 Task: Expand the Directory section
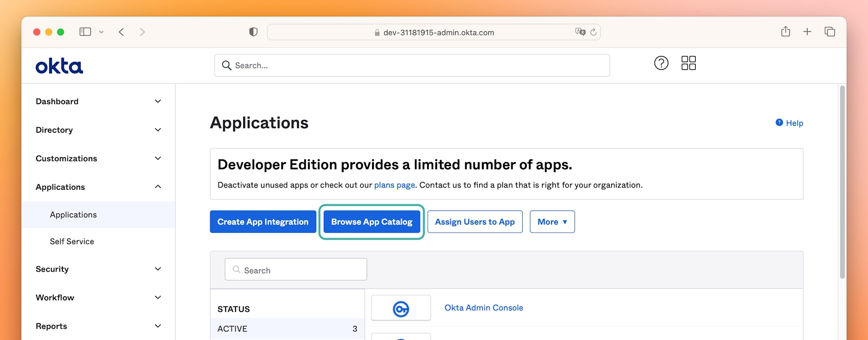pyautogui.click(x=158, y=130)
